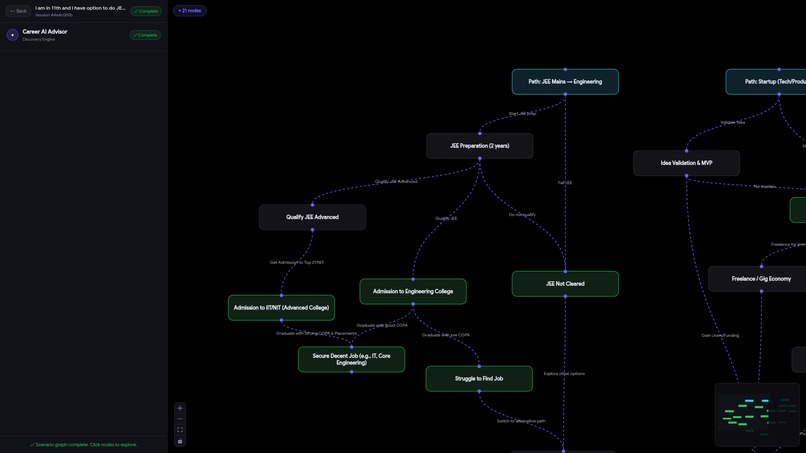Click the 'Graduate with Strong CGPA & Placements' label

[x=316, y=334]
